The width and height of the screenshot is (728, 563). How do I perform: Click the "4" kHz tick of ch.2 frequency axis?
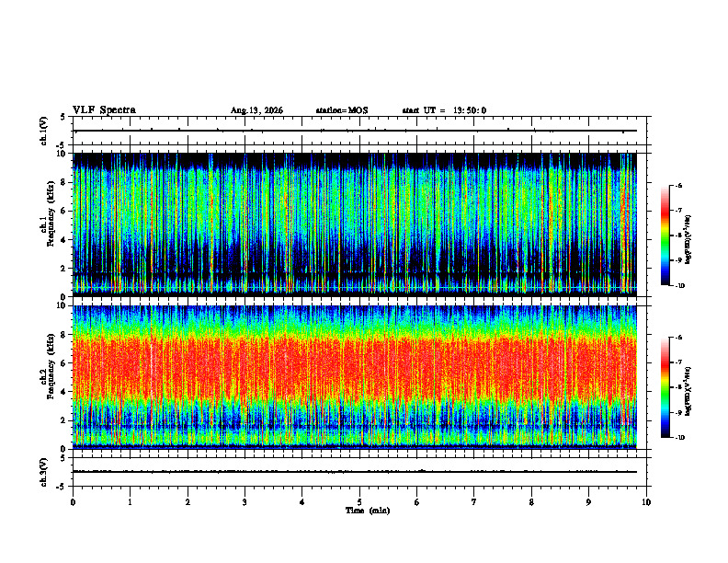point(64,392)
